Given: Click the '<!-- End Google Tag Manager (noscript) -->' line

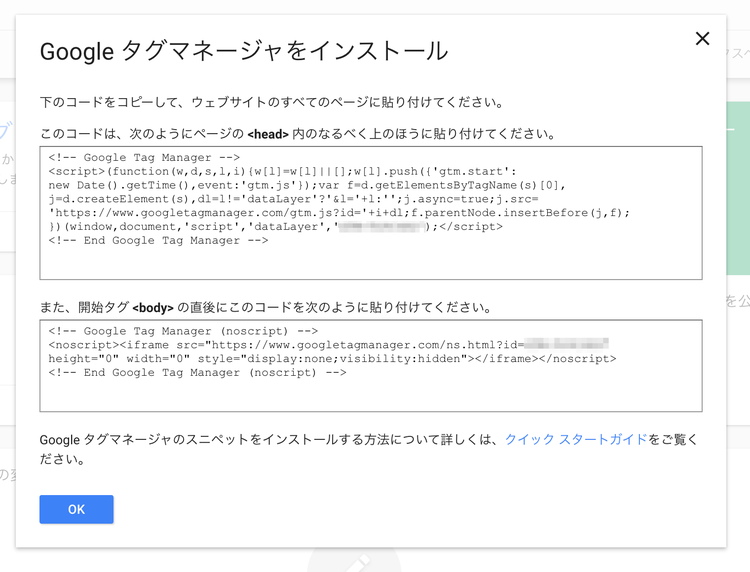Looking at the screenshot, I should coord(198,373).
